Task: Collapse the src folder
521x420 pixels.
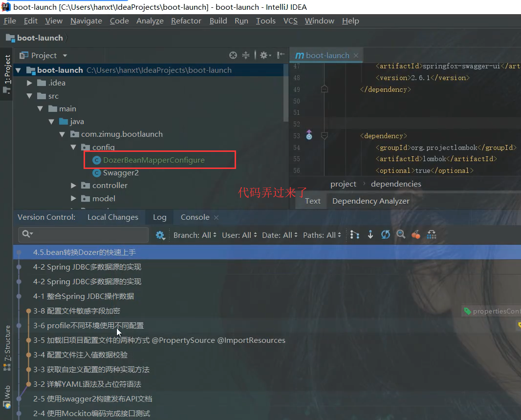Action: click(x=29, y=96)
